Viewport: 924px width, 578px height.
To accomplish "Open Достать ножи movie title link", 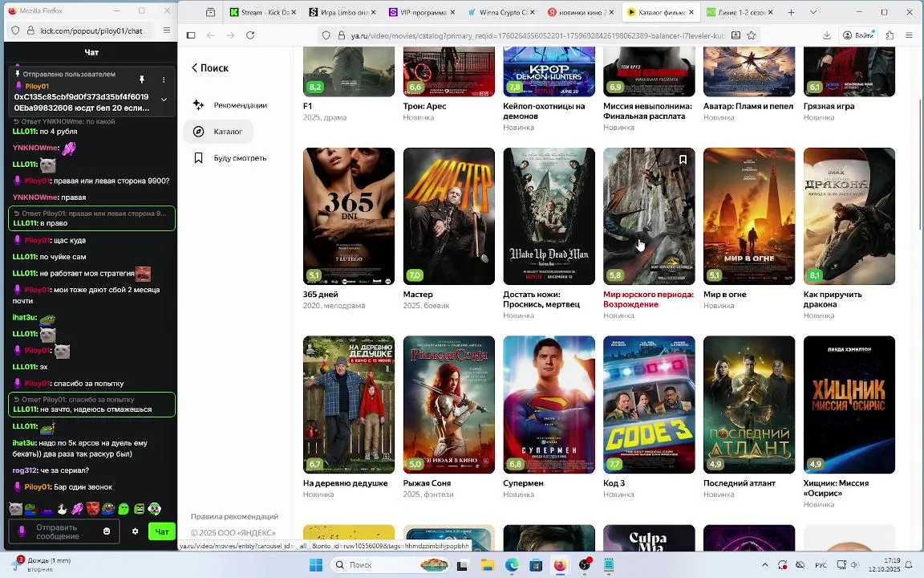I will (541, 299).
